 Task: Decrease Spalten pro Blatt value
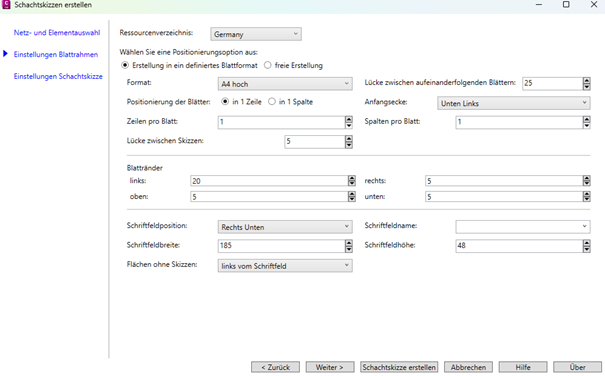586,125
